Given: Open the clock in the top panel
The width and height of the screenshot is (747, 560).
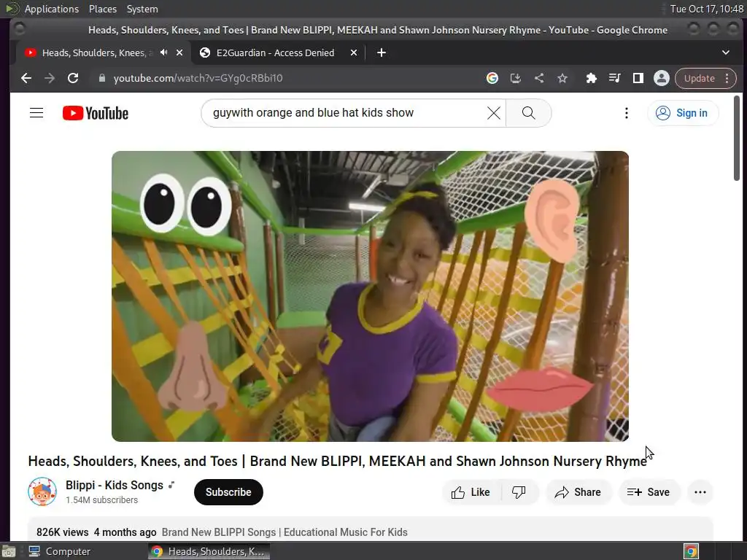Looking at the screenshot, I should pos(706,9).
